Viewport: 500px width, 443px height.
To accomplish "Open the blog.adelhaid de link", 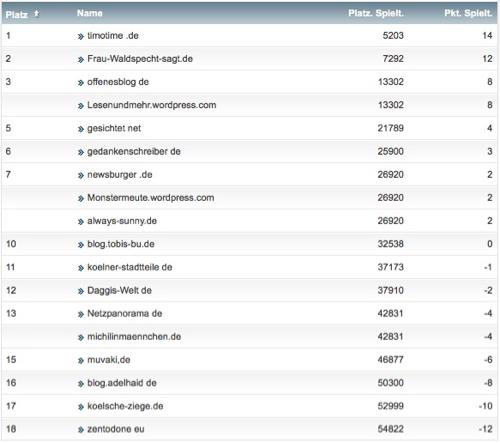I will 122,383.
